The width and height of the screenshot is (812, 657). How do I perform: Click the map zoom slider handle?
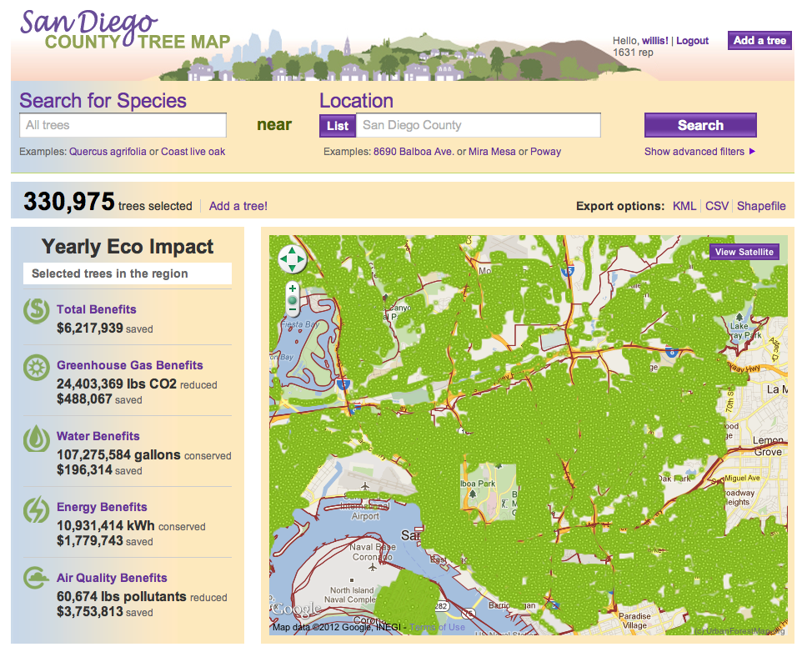tap(293, 300)
